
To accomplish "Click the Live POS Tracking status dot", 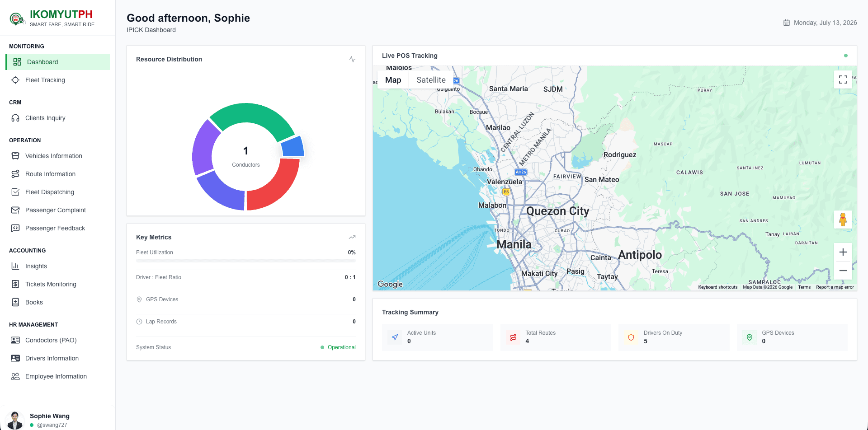I will click(846, 56).
